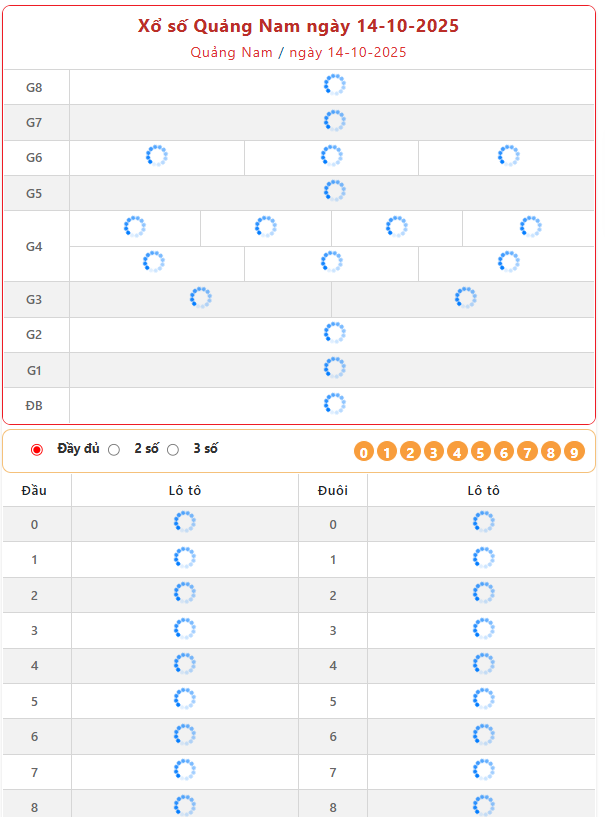Click the 'Đầu' column header

coord(34,490)
